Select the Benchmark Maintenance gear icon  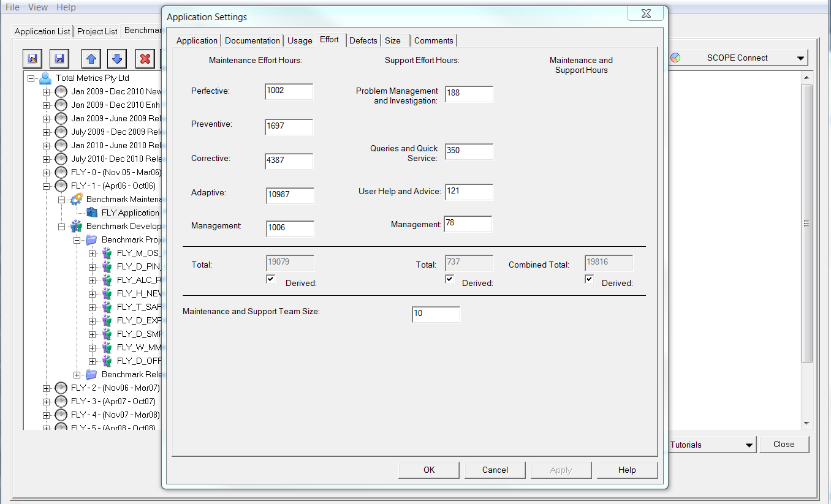[x=76, y=199]
